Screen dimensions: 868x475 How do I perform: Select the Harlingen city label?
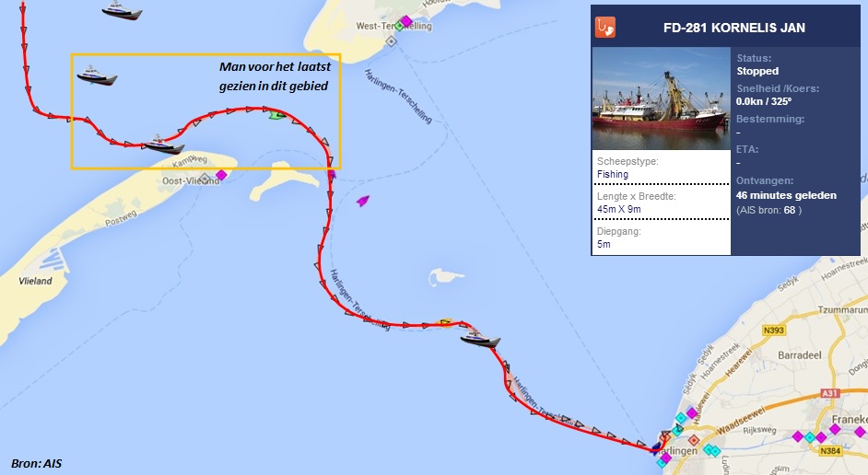[676, 451]
